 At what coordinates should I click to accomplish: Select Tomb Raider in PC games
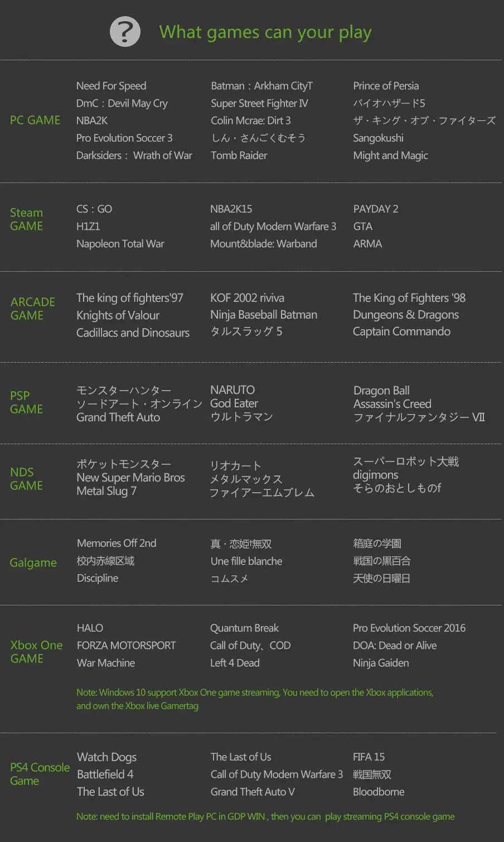(x=239, y=156)
